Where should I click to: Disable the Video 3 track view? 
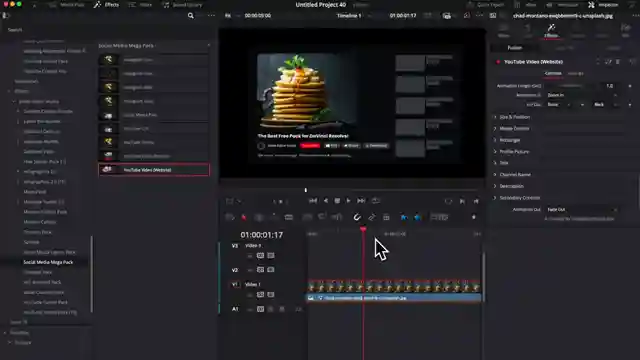point(271,256)
